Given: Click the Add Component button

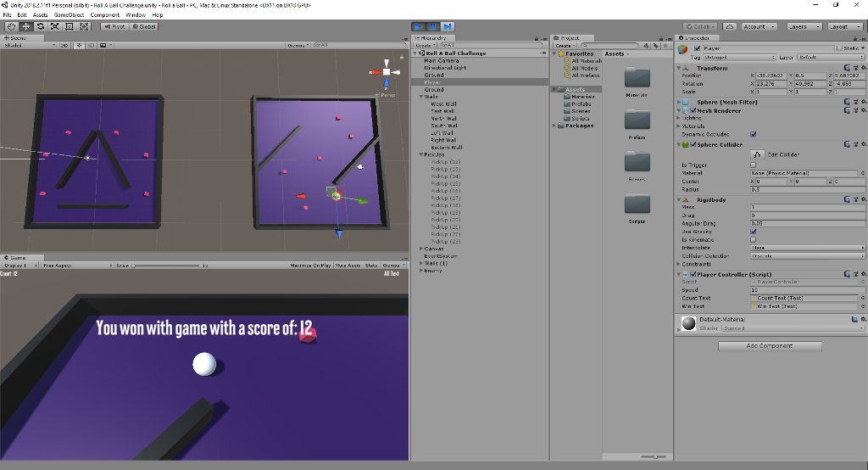Looking at the screenshot, I should coord(770,346).
